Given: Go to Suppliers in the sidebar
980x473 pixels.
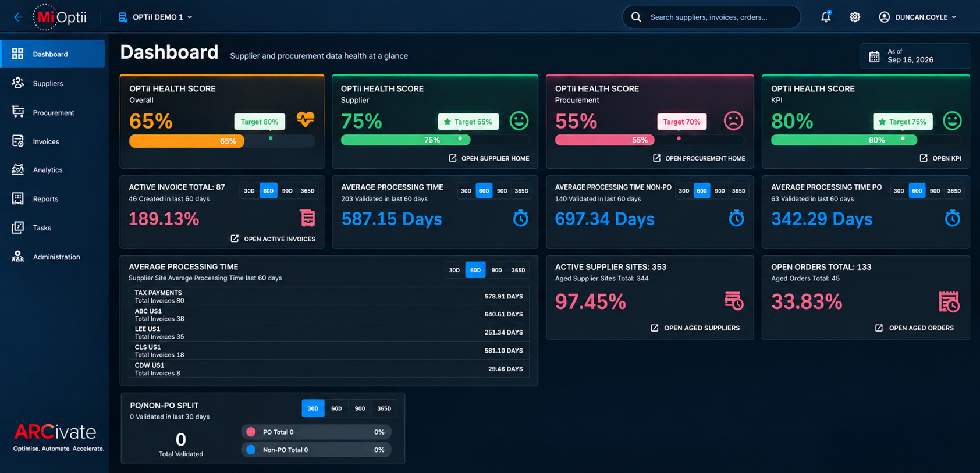Looking at the screenshot, I should (48, 84).
